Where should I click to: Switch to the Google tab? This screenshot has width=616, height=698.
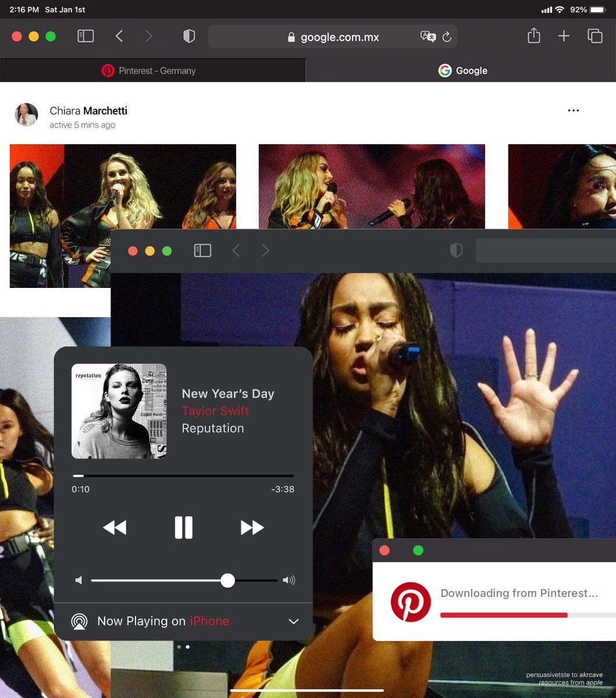pyautogui.click(x=461, y=70)
